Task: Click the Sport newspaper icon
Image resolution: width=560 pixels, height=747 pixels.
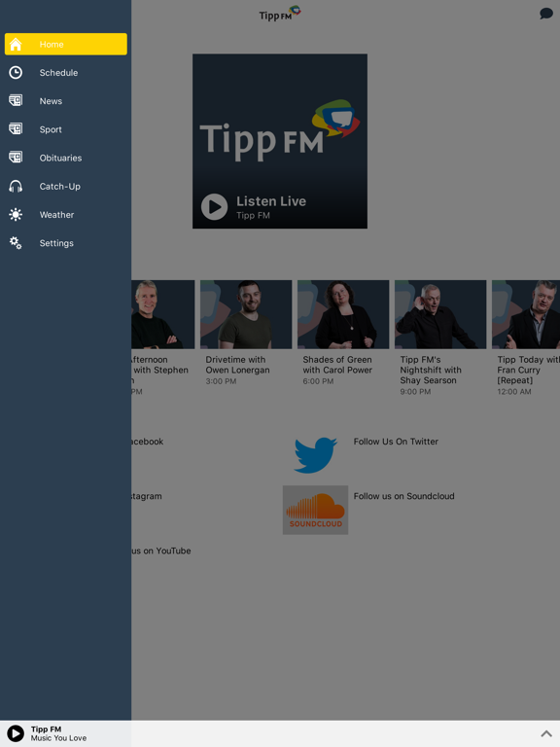Action: 16,128
